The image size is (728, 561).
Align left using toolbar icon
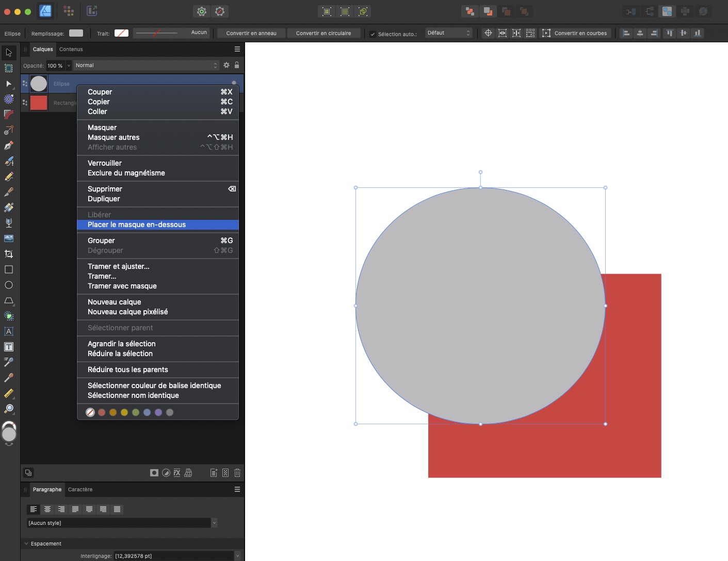click(626, 33)
